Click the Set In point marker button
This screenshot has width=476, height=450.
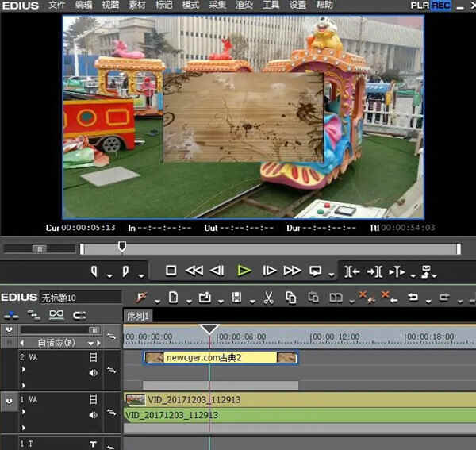94,271
